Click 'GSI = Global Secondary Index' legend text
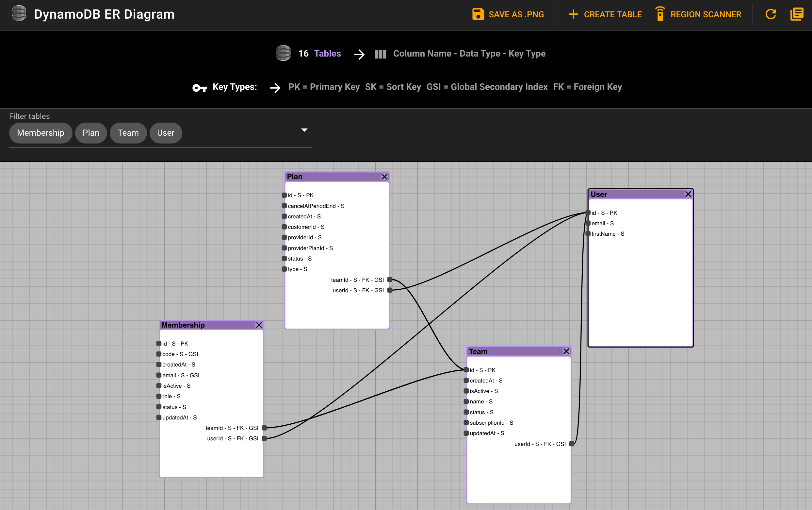The image size is (812, 510). [487, 87]
